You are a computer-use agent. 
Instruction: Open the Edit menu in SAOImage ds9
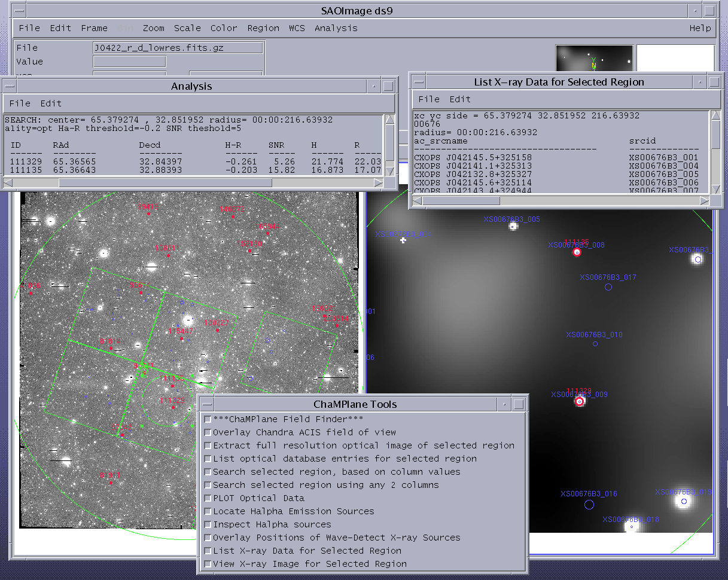[60, 28]
